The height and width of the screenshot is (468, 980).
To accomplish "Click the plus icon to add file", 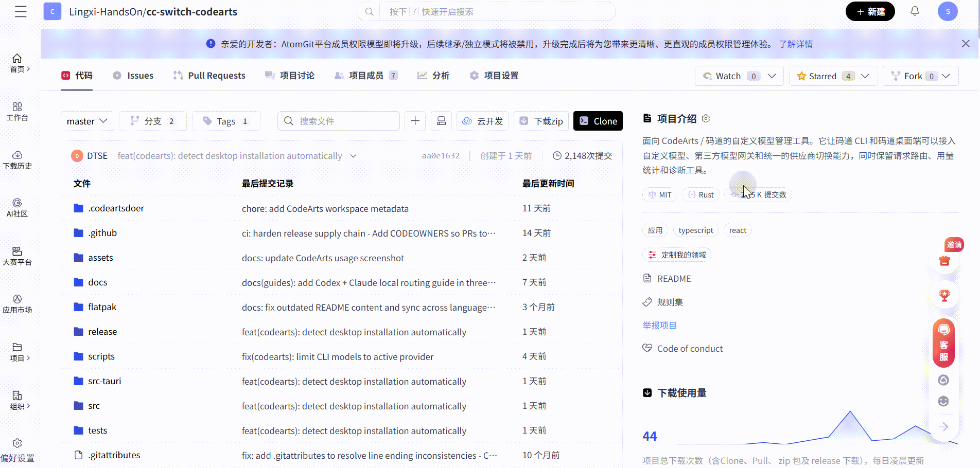I will (415, 121).
